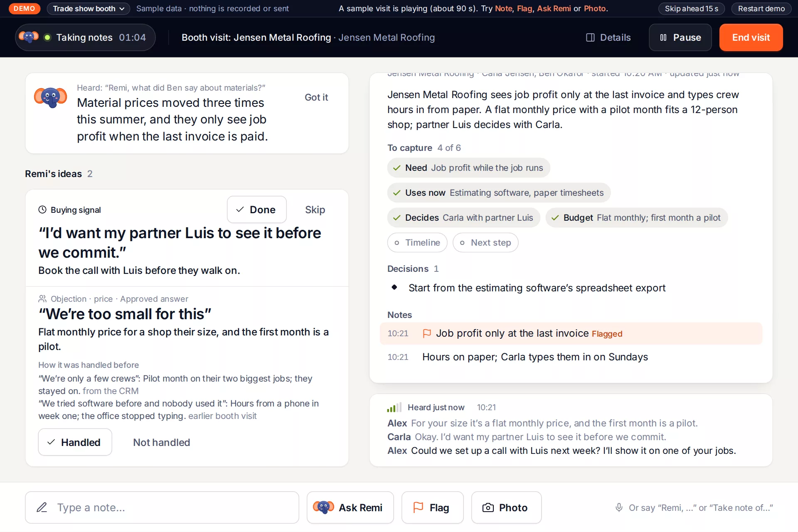The image size is (798, 532).
Task: Click the people icon next to Objection
Action: point(42,299)
